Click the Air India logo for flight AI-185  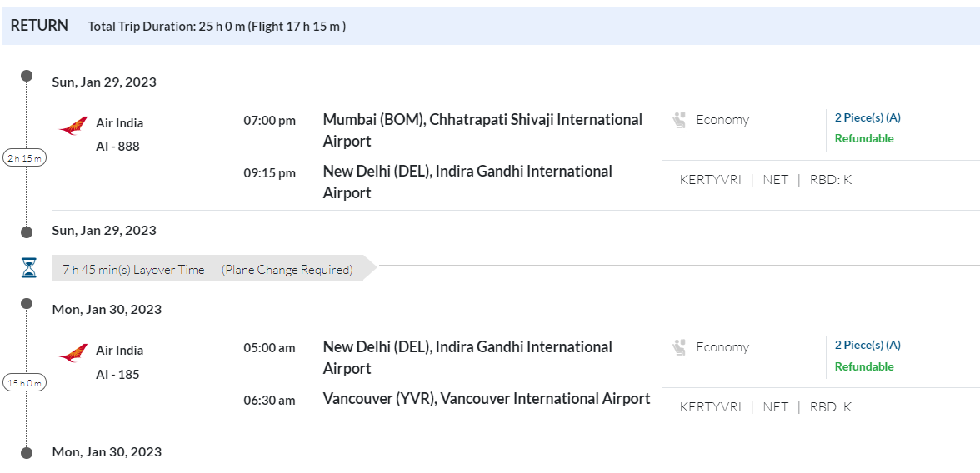[73, 353]
